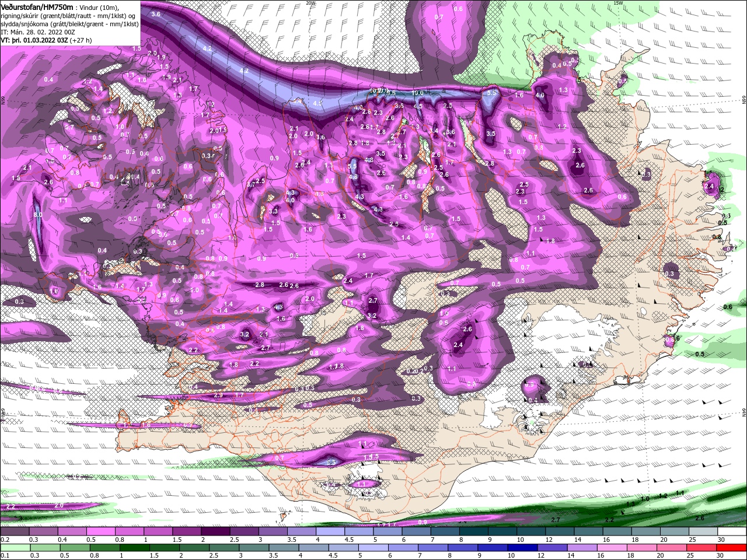Pick upper snow legend swatch between 3 and 3.5
Viewport: 747px width, 560px height.
pos(273,531)
